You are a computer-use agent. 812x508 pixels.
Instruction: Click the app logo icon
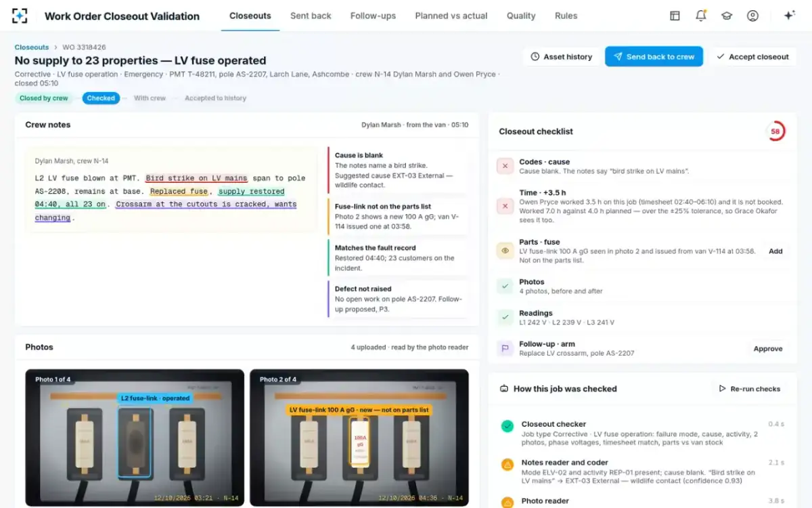20,16
